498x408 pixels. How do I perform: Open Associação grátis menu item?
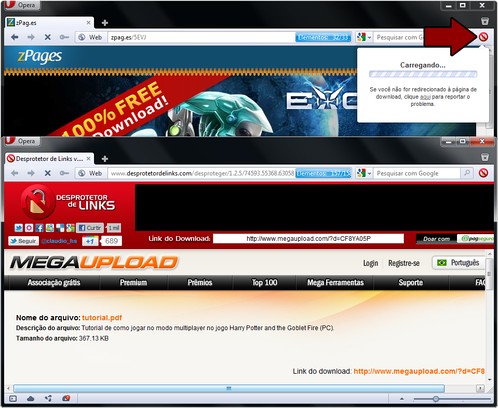54,283
